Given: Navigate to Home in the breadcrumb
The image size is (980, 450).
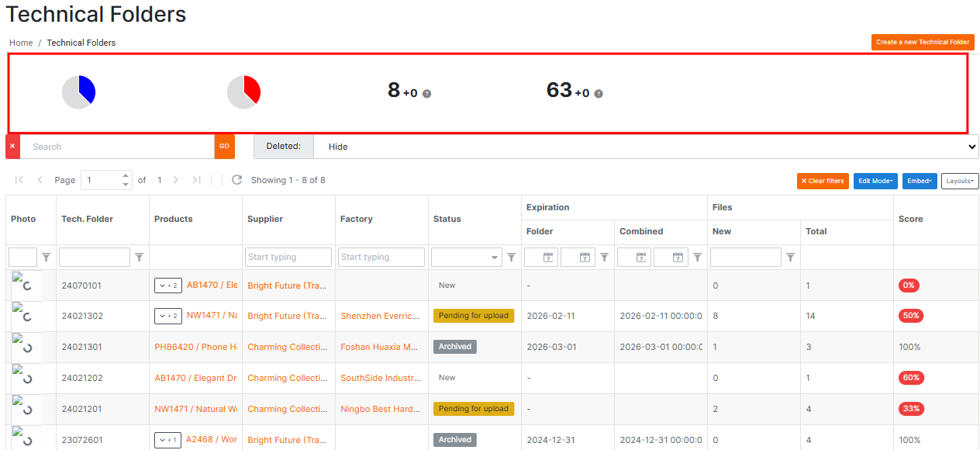Looking at the screenshot, I should point(21,43).
